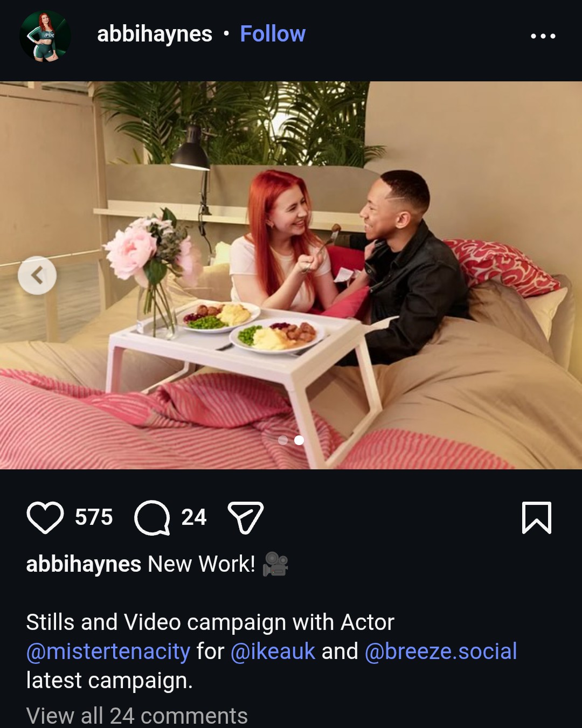
Task: Open the @mistertenacity mention
Action: 108,651
